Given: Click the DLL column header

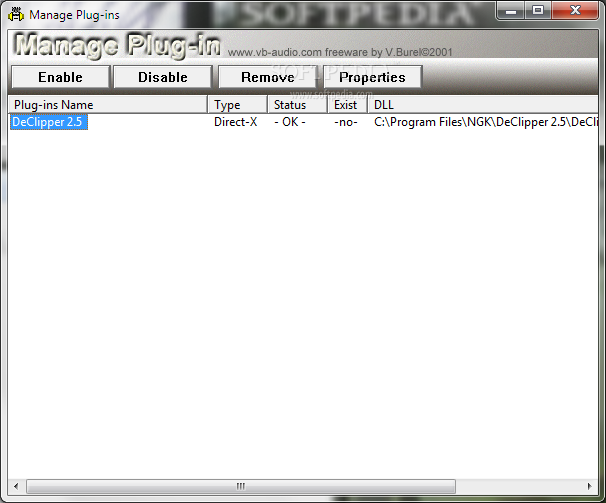Looking at the screenshot, I should coord(482,105).
